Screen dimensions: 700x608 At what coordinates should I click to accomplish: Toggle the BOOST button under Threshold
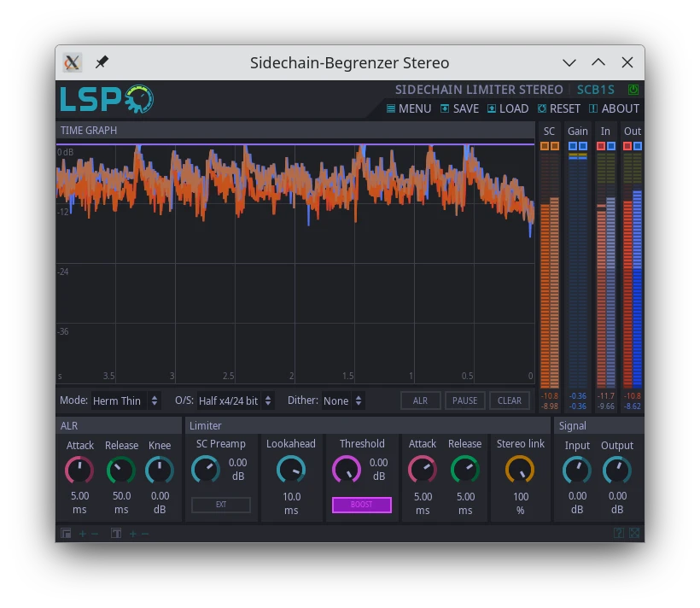(x=362, y=505)
